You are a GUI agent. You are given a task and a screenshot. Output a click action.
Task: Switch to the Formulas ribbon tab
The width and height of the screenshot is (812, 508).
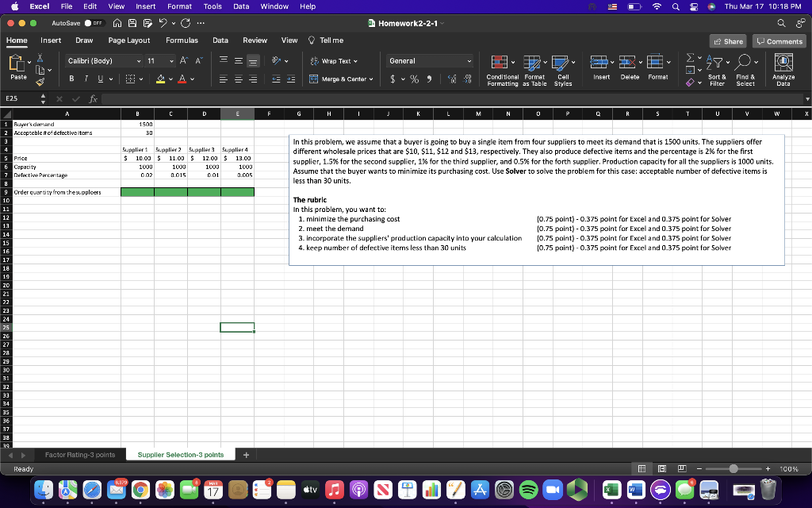pos(182,40)
